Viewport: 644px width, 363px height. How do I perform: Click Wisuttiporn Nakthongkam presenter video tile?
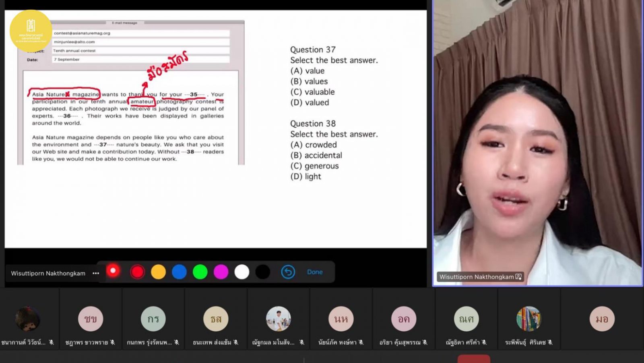coord(538,143)
